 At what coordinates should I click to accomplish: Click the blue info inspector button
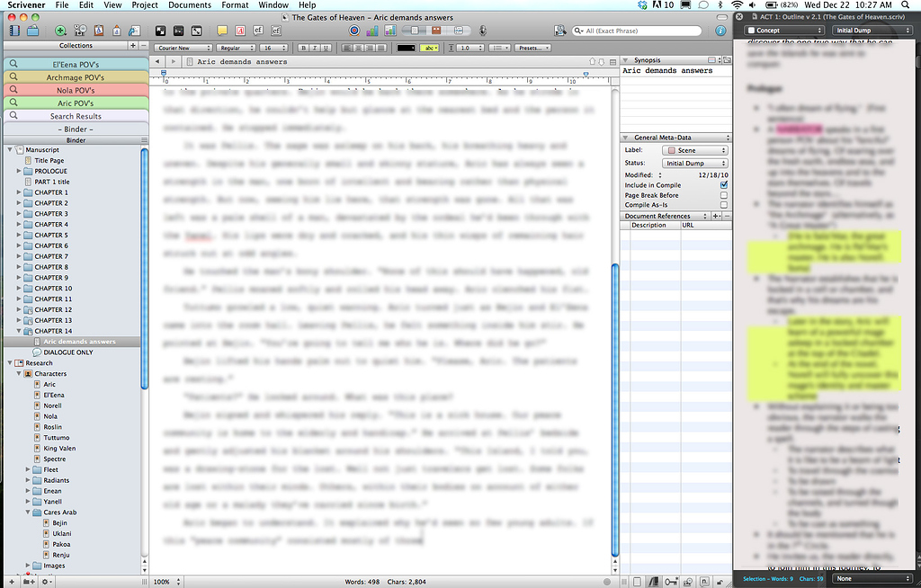(x=721, y=30)
